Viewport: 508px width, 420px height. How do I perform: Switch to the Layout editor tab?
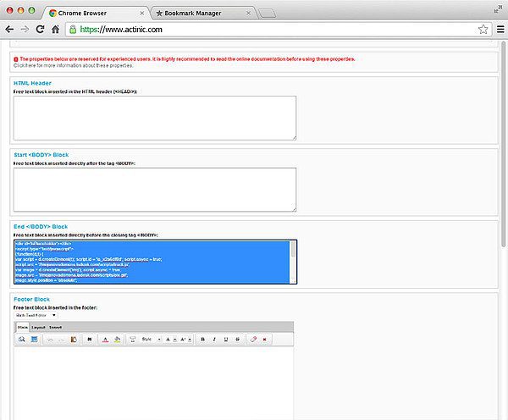[x=39, y=326]
